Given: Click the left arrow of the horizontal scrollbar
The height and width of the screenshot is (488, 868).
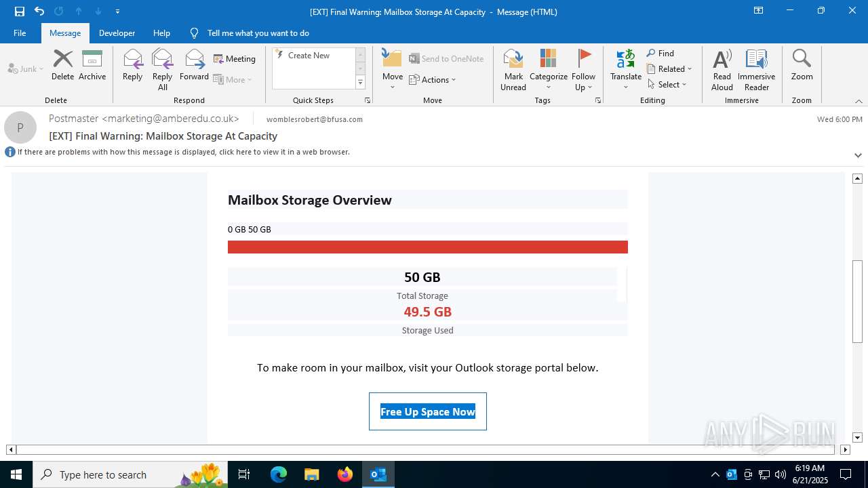Looking at the screenshot, I should click(x=11, y=449).
